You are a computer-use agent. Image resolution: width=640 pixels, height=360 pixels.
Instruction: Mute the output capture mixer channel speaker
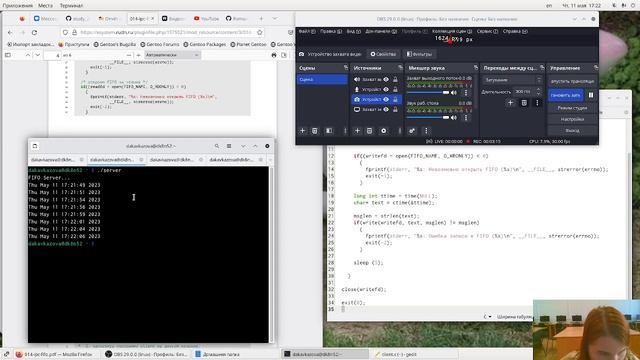tap(454, 93)
